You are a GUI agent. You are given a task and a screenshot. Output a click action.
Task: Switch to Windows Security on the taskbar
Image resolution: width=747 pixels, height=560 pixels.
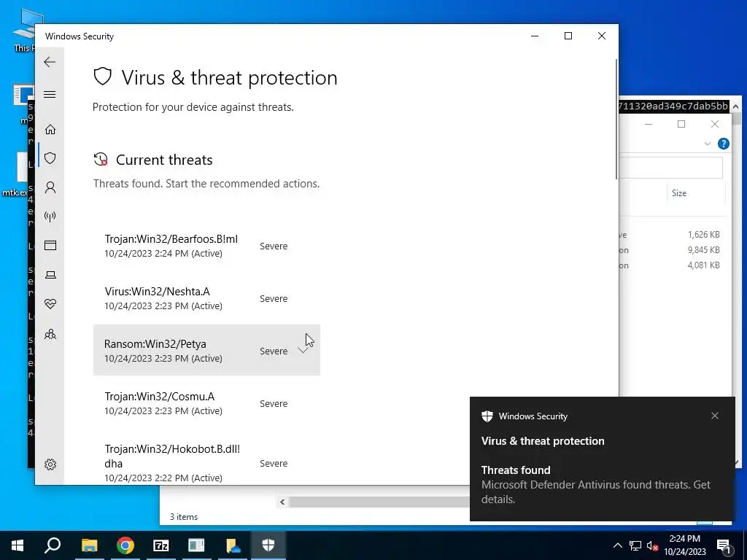pyautogui.click(x=268, y=545)
